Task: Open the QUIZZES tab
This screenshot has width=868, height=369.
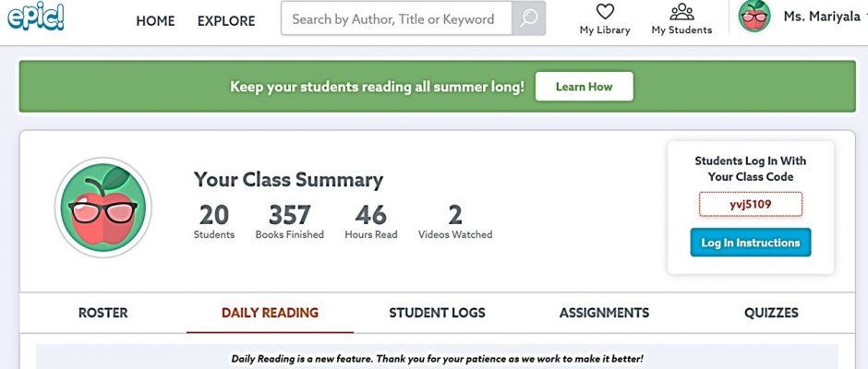Action: (771, 313)
